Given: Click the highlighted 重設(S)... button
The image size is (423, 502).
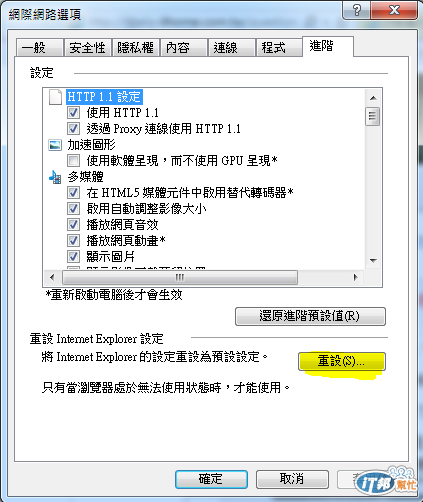Looking at the screenshot, I should [x=342, y=361].
